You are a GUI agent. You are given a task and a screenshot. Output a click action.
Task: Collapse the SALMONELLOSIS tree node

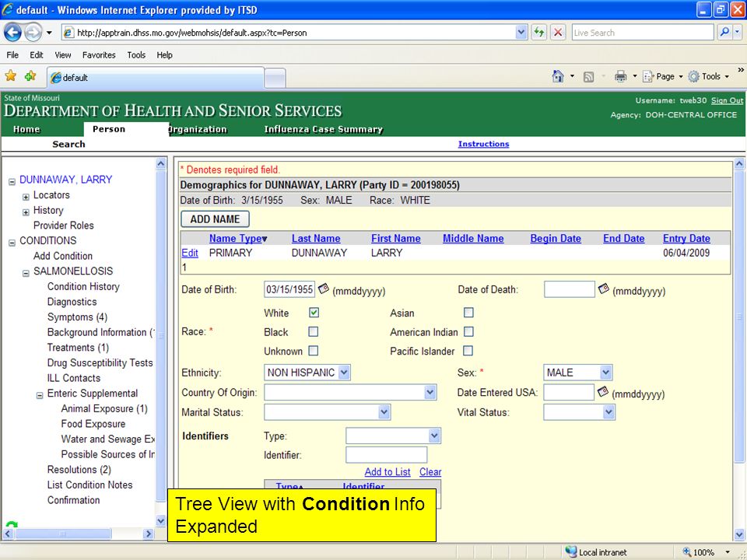[x=26, y=273]
